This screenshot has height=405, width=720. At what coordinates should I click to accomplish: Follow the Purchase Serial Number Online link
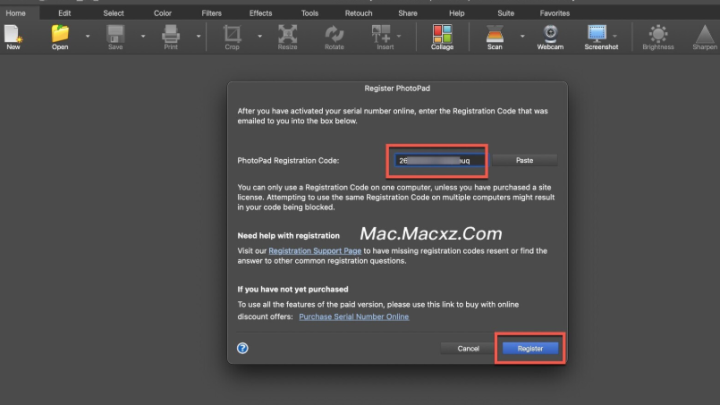tap(354, 317)
